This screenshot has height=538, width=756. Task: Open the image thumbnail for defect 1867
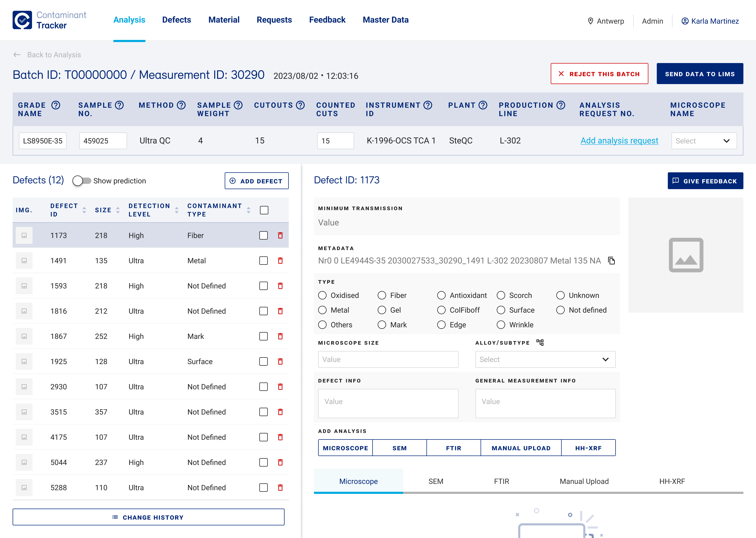[24, 336]
